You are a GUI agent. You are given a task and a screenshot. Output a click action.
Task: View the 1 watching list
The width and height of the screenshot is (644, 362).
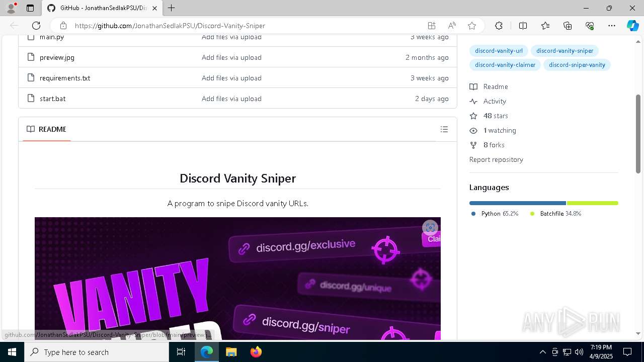493,130
